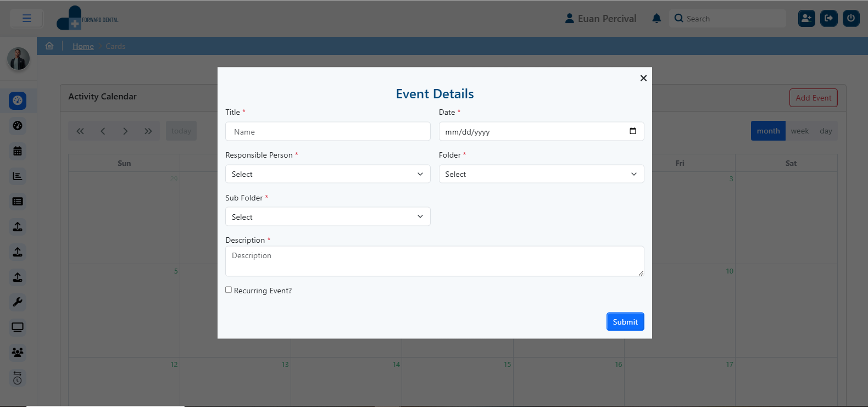Select calendar day 12
Image resolution: width=868 pixels, height=407 pixels.
pos(174,365)
